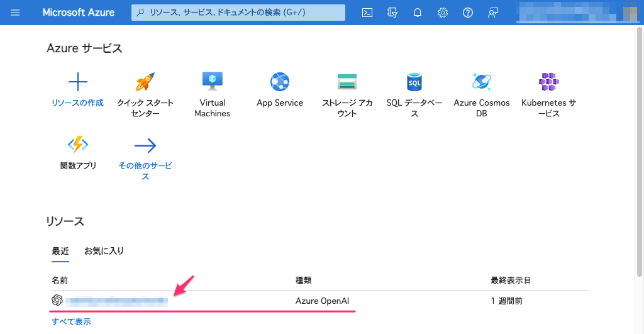Click the Microsoft Azure home title
Image resolution: width=644 pixels, height=334 pixels.
[x=79, y=13]
